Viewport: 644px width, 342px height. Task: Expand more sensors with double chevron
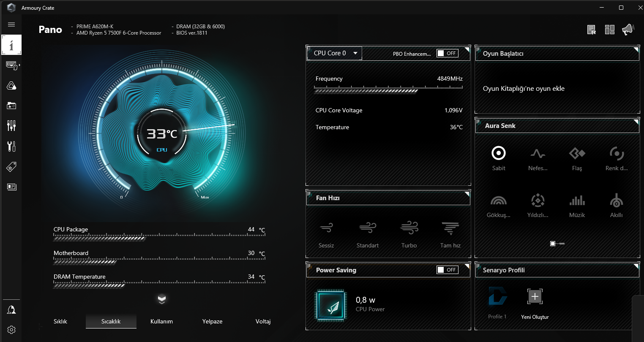162,299
